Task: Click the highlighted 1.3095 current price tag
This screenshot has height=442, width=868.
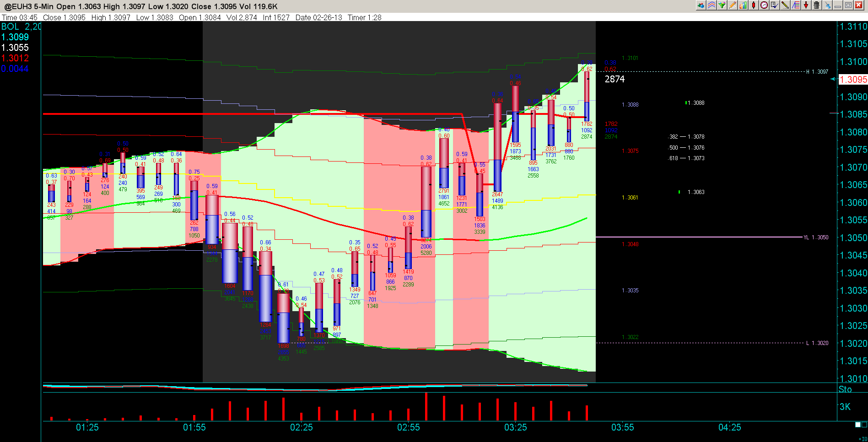Action: 854,80
